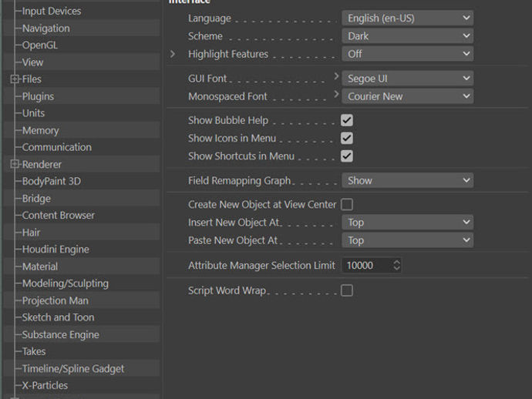The image size is (532, 399).
Task: Select Navigation preferences
Action: [45, 28]
